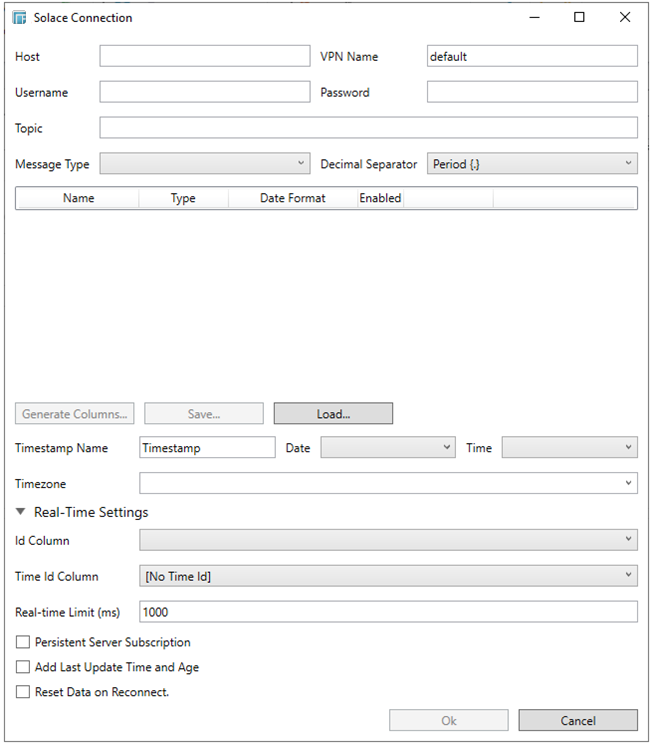The height and width of the screenshot is (744, 652).
Task: Open the Message Type dropdown
Action: 205,164
